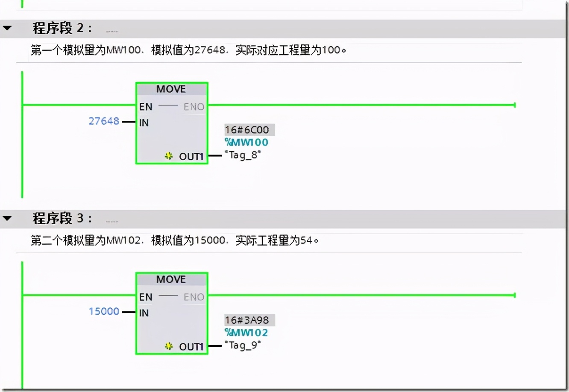
Task: Click the ENO pin of 程序段 2 MOVE
Action: 194,107
